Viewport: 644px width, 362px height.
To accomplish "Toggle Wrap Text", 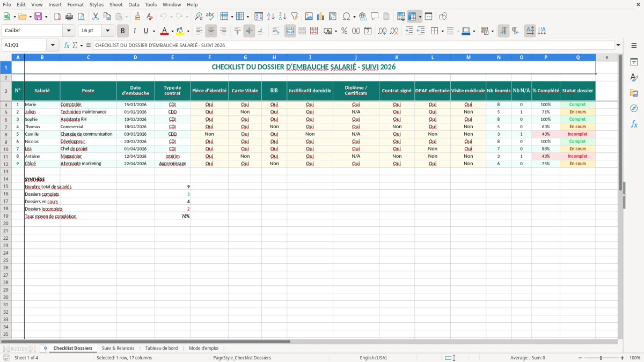I will pyautogui.click(x=276, y=31).
